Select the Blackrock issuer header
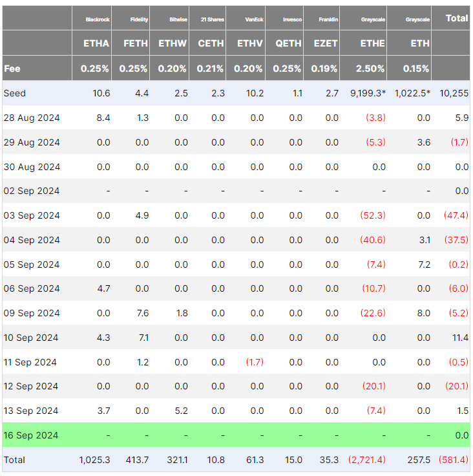The height and width of the screenshot is (476, 473). [x=98, y=19]
